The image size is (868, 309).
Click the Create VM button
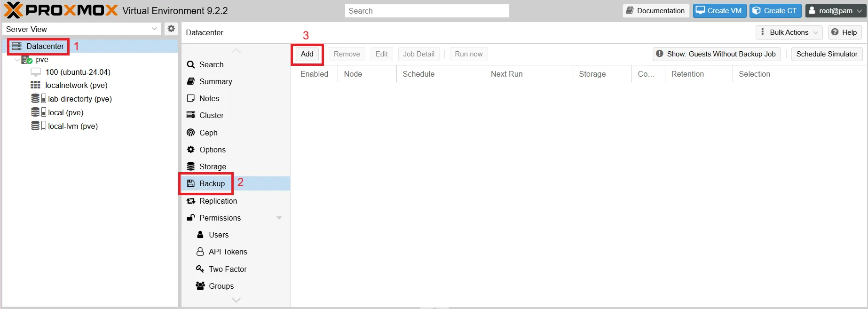click(x=719, y=11)
